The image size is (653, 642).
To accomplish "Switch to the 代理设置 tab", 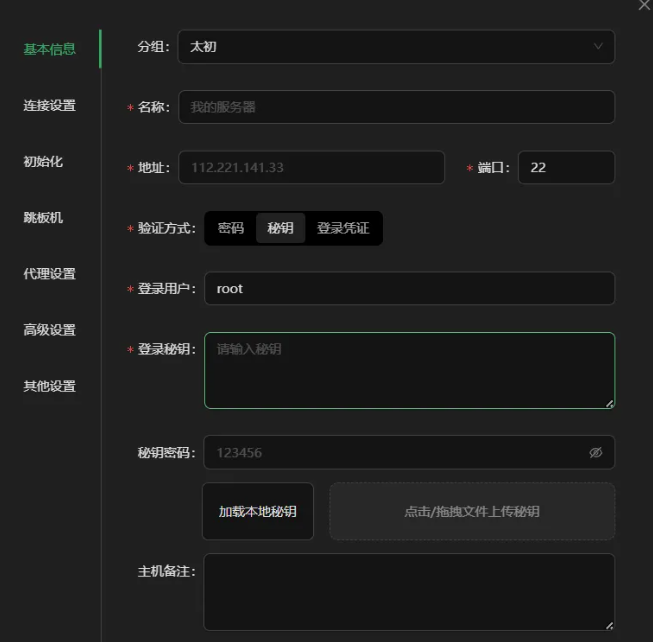I will (x=49, y=273).
